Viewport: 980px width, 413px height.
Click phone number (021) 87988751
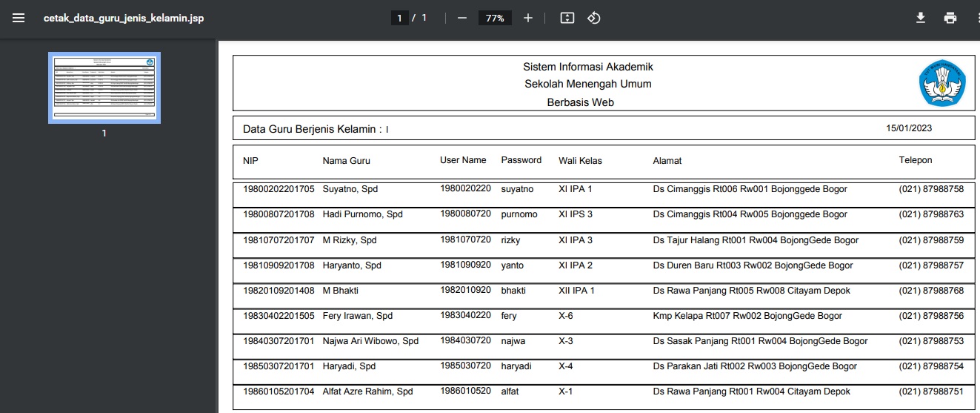(x=931, y=391)
